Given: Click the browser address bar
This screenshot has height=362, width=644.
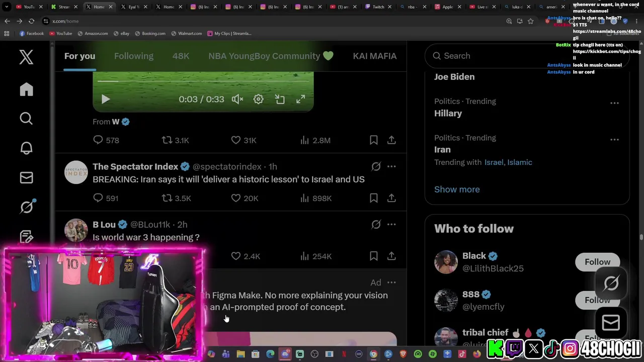Looking at the screenshot, I should 272,21.
